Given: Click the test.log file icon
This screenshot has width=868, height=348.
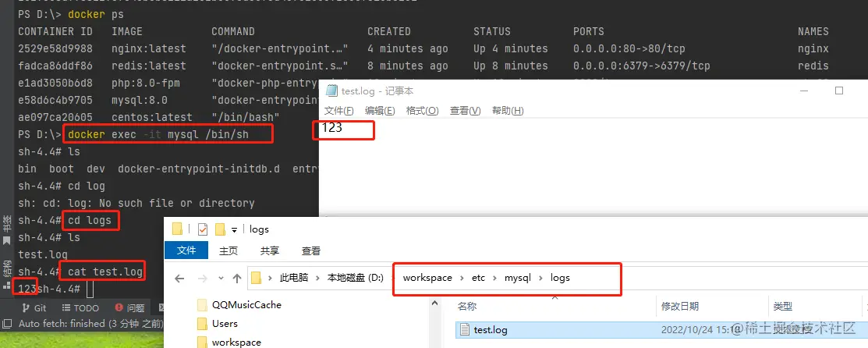Looking at the screenshot, I should click(x=465, y=330).
